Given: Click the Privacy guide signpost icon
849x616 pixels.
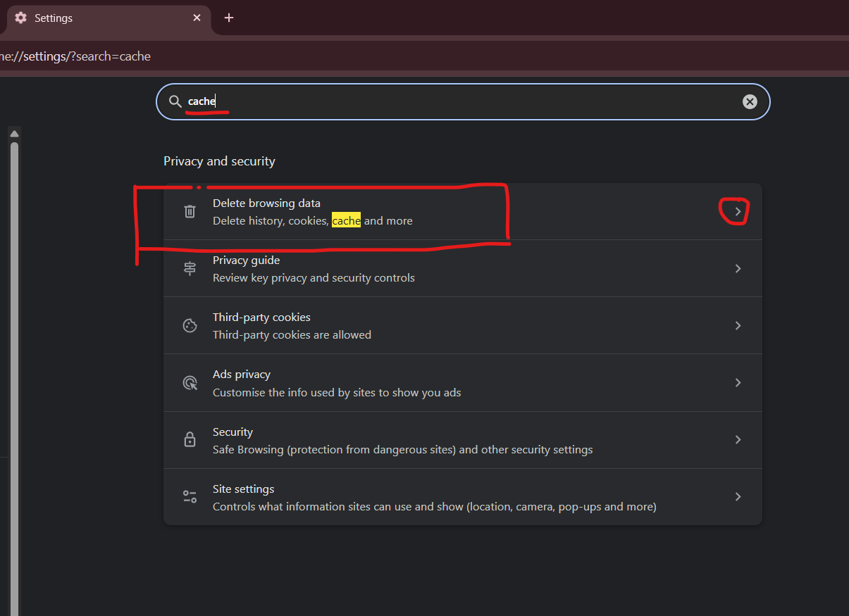Looking at the screenshot, I should tap(190, 268).
